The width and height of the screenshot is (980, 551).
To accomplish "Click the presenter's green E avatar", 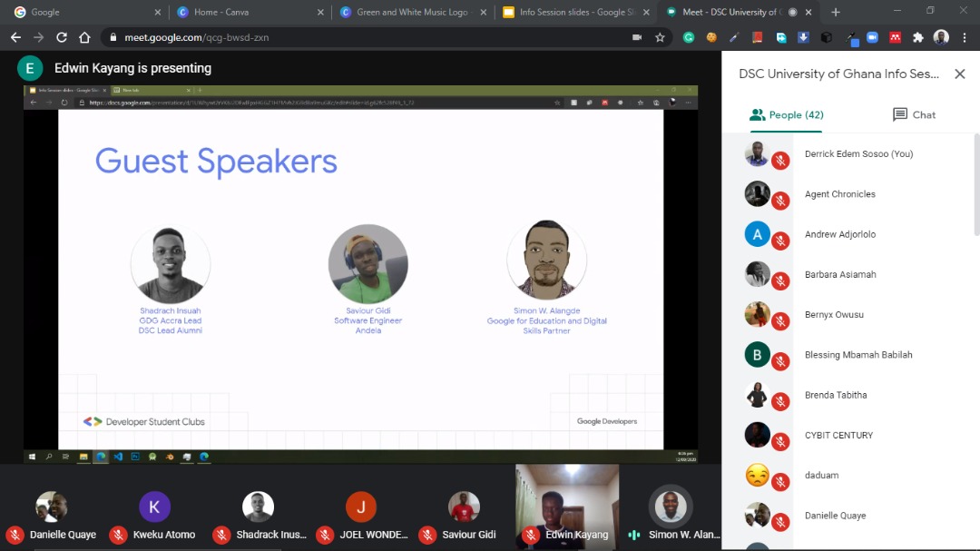I will pyautogui.click(x=29, y=68).
